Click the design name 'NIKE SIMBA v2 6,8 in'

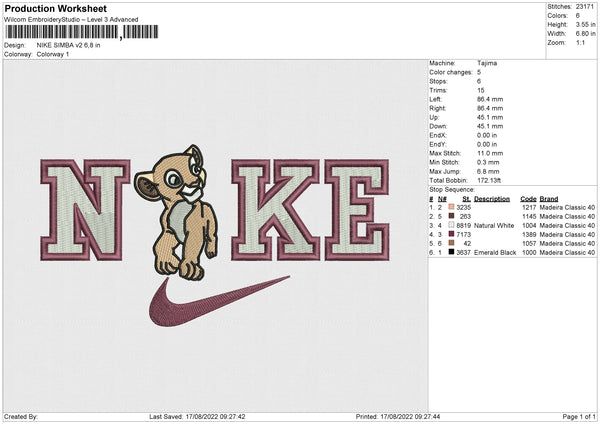68,45
